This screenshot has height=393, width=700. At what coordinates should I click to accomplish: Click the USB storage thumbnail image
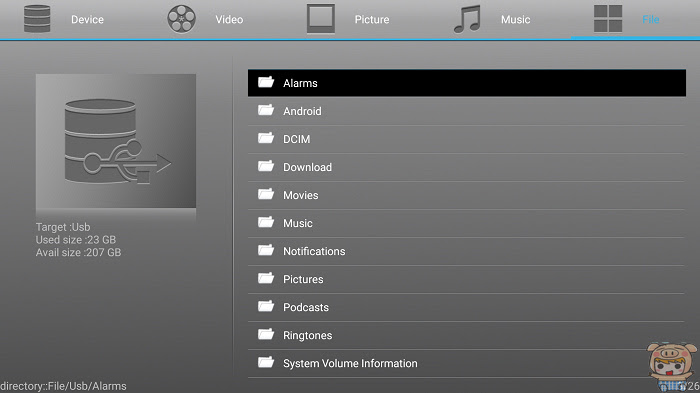point(116,141)
